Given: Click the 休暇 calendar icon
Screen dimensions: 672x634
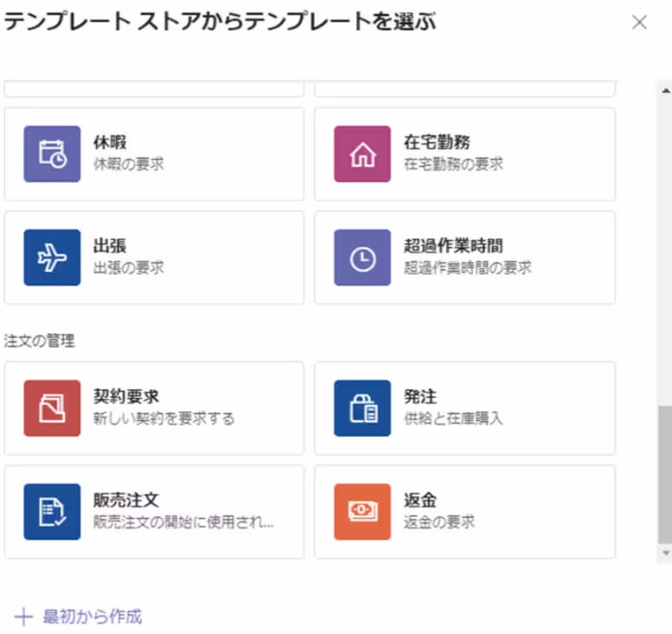Looking at the screenshot, I should pos(52,154).
